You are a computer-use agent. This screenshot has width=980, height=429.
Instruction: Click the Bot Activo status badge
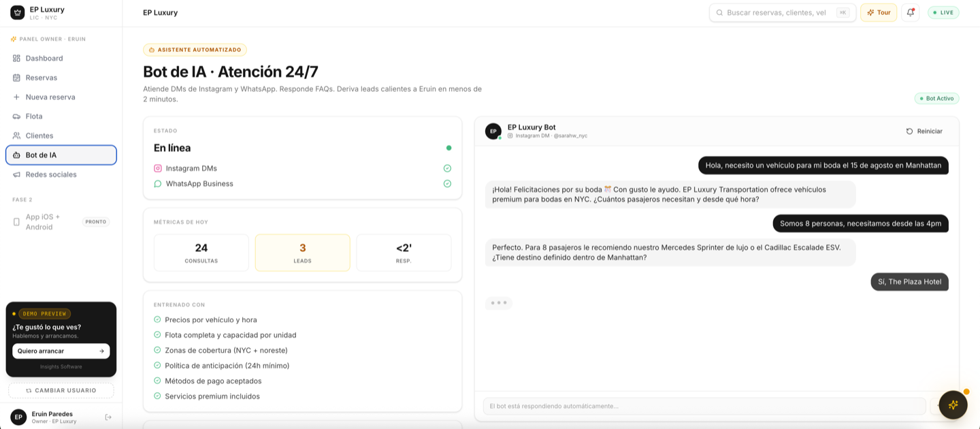(x=936, y=99)
